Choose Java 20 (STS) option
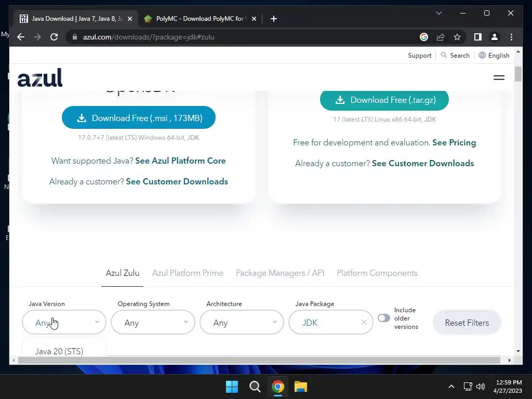532x399 pixels. click(59, 351)
